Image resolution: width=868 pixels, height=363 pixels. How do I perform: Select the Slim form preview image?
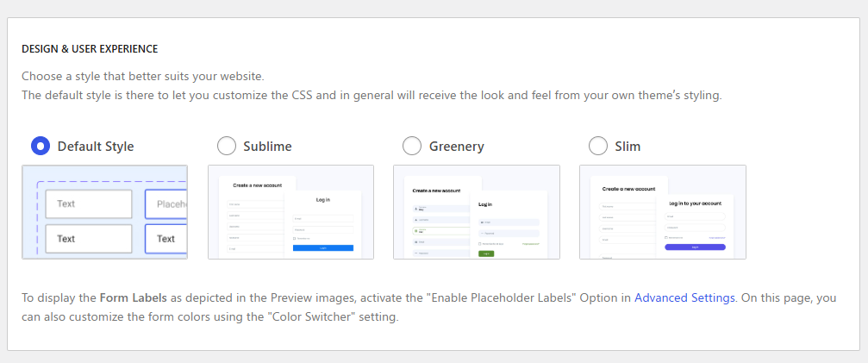[x=663, y=212]
